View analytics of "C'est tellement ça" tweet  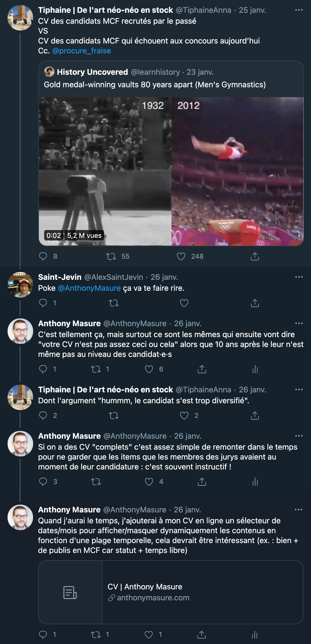click(x=255, y=369)
